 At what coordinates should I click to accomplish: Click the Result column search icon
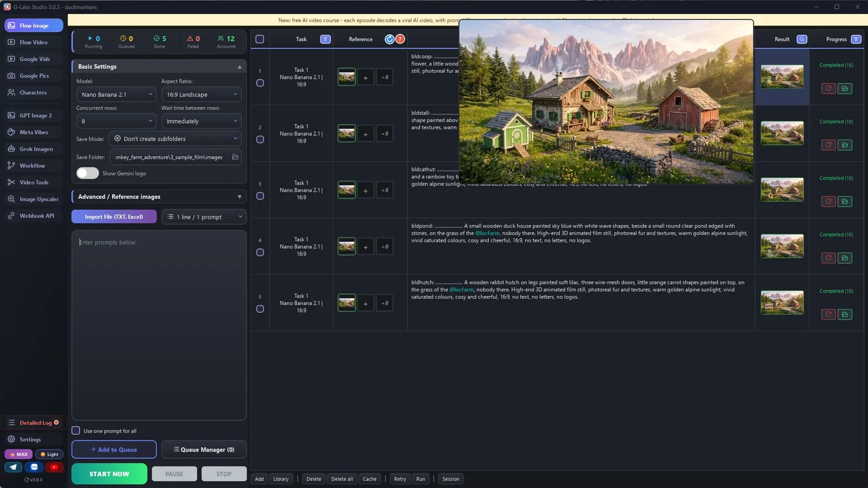point(801,39)
